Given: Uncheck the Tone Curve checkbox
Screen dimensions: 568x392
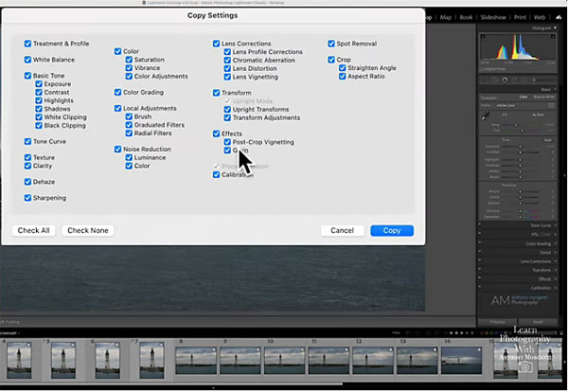Looking at the screenshot, I should tap(27, 141).
